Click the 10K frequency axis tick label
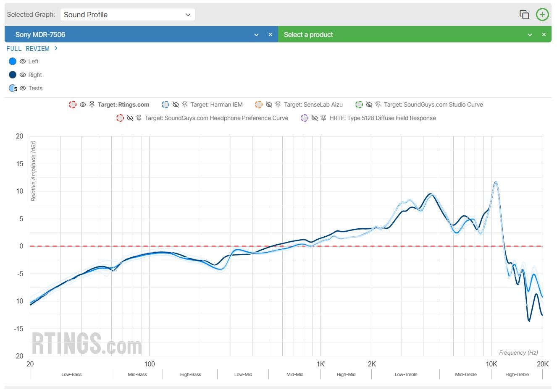 point(491,364)
